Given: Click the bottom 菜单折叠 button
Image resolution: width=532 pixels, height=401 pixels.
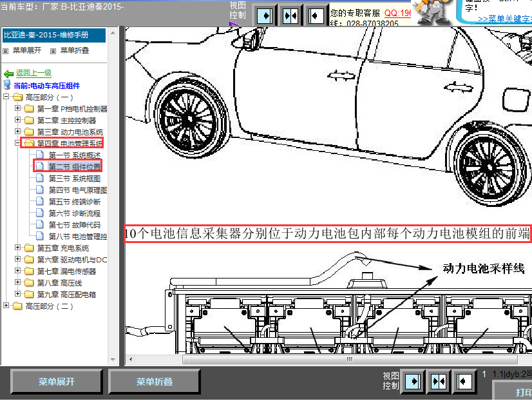Looking at the screenshot, I should pyautogui.click(x=155, y=382).
